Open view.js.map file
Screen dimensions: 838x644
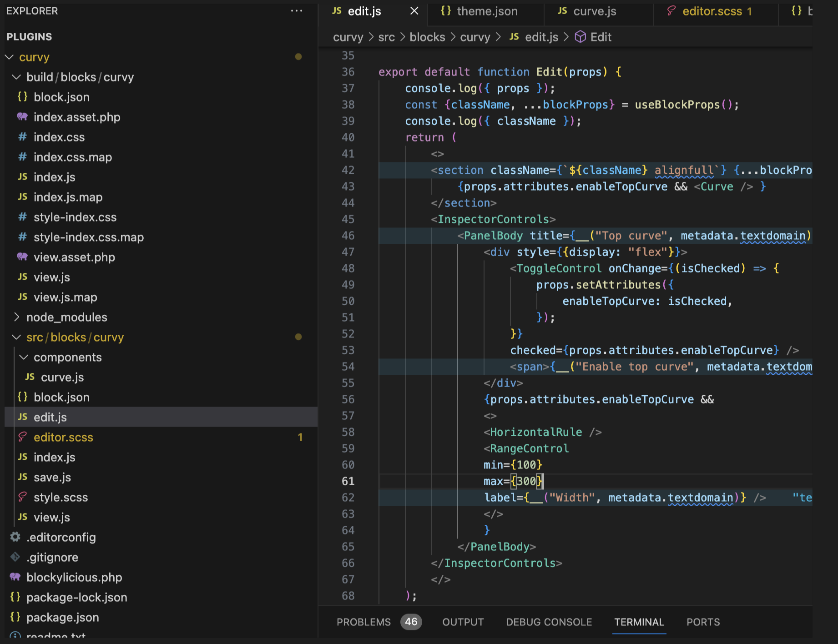pos(161,297)
